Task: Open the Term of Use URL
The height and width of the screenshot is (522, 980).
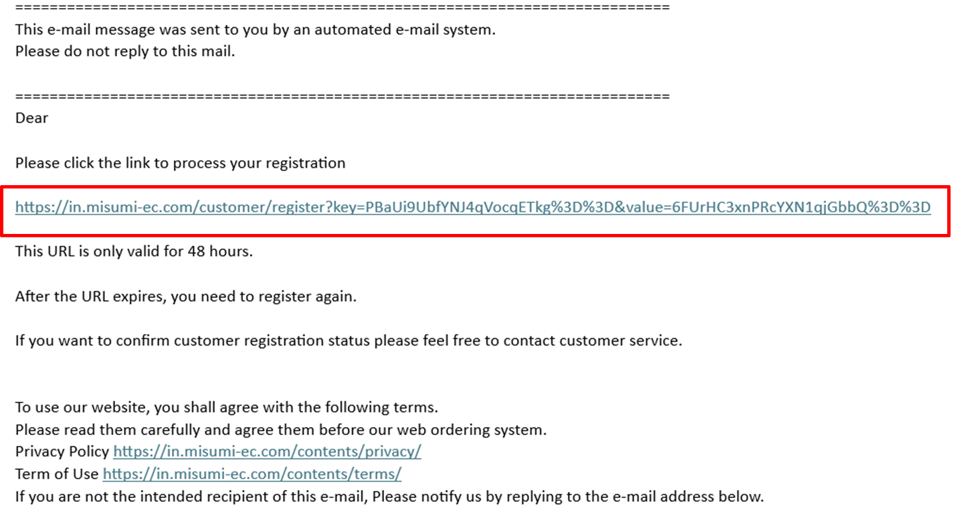Action: tap(252, 474)
